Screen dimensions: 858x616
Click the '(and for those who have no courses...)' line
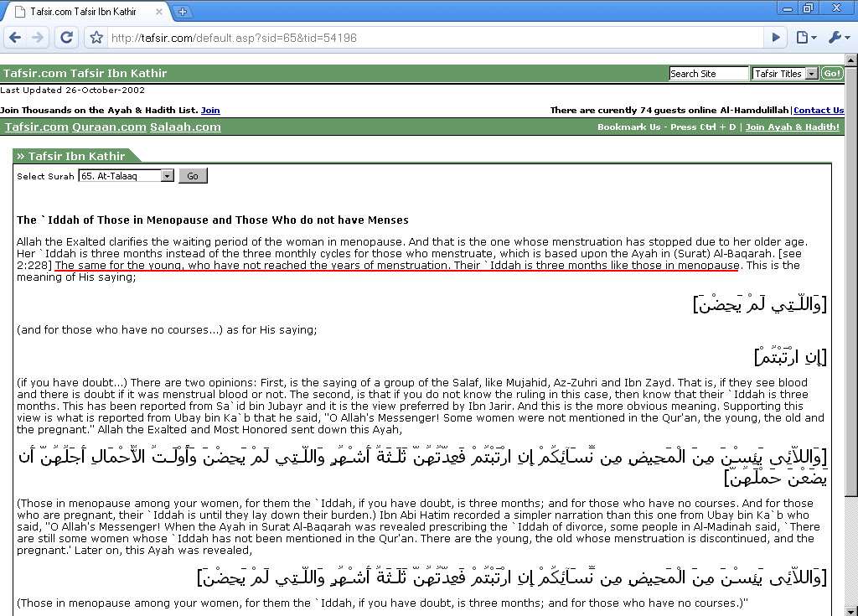pos(167,329)
